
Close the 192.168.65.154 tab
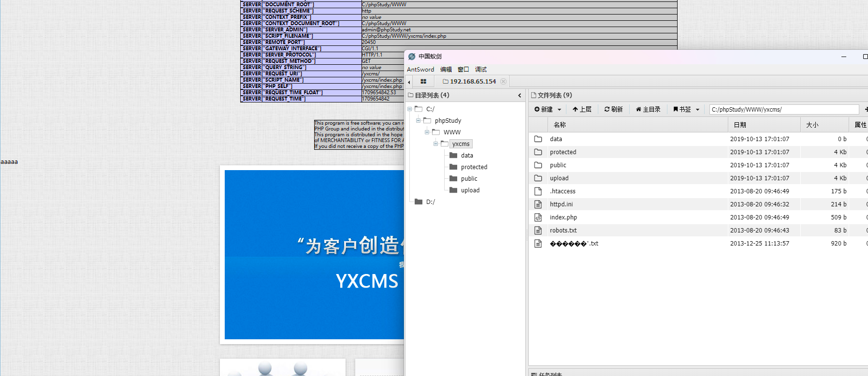503,81
